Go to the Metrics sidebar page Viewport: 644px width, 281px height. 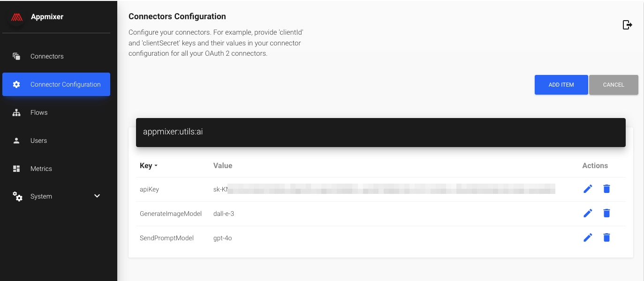point(41,169)
